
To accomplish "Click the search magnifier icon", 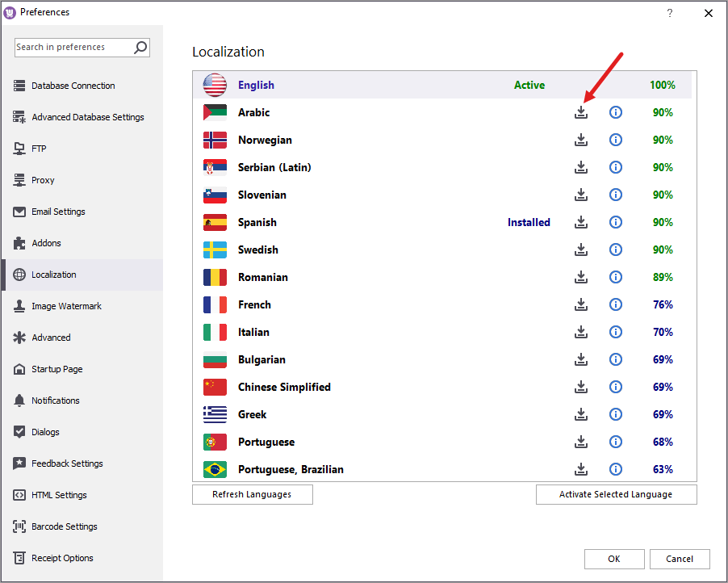I will (140, 48).
